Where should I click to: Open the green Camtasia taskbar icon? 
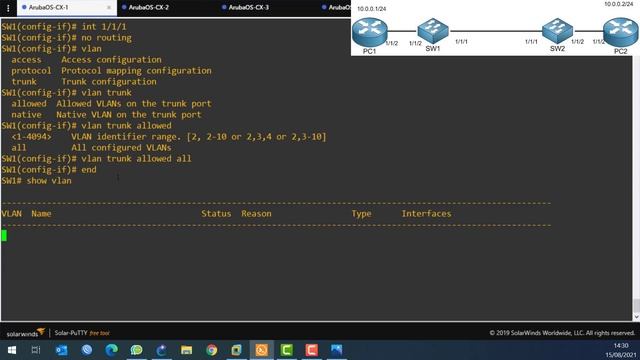pyautogui.click(x=287, y=350)
